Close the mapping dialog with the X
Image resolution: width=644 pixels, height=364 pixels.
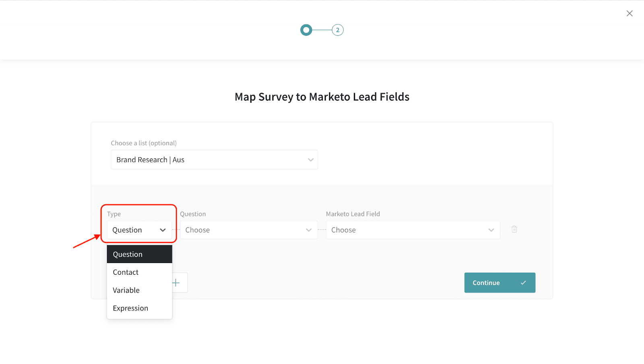(x=630, y=14)
